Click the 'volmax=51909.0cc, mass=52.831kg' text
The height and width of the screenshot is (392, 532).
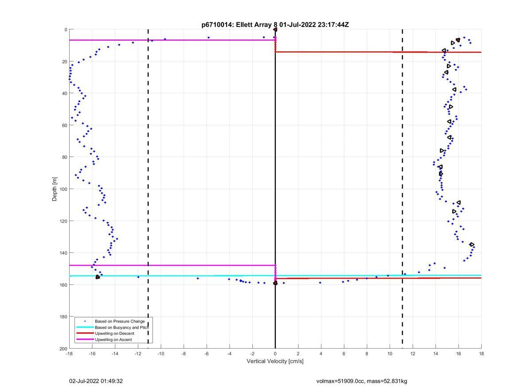click(x=362, y=381)
